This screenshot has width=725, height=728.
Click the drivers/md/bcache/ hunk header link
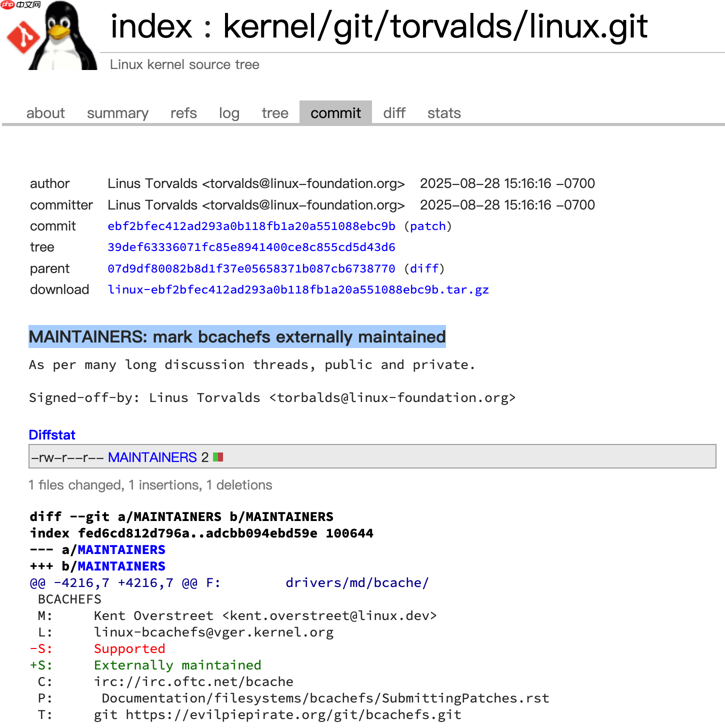coord(357,583)
